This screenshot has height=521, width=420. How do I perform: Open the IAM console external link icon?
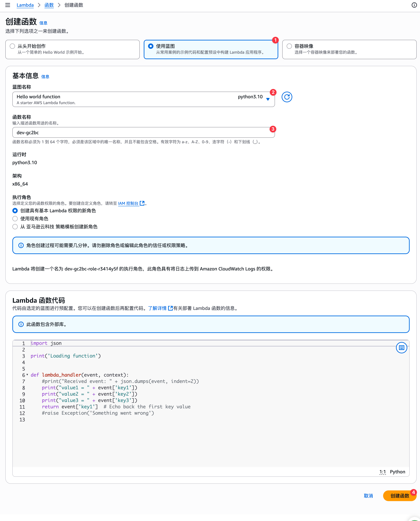click(x=142, y=203)
